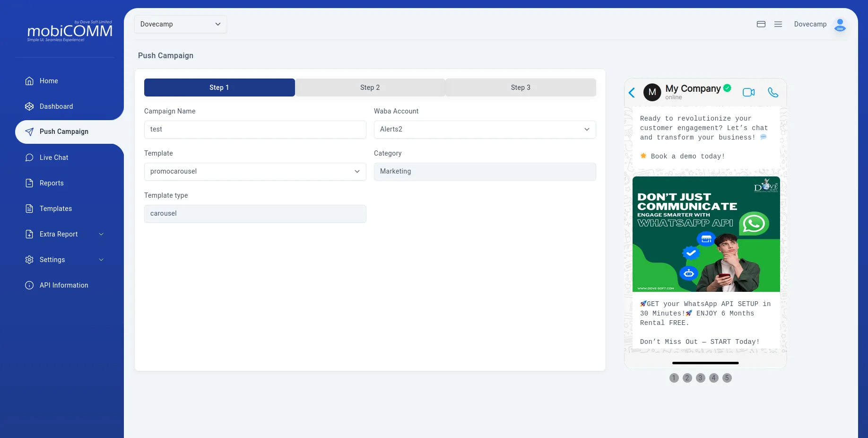Click the API Information info icon

[x=29, y=285]
